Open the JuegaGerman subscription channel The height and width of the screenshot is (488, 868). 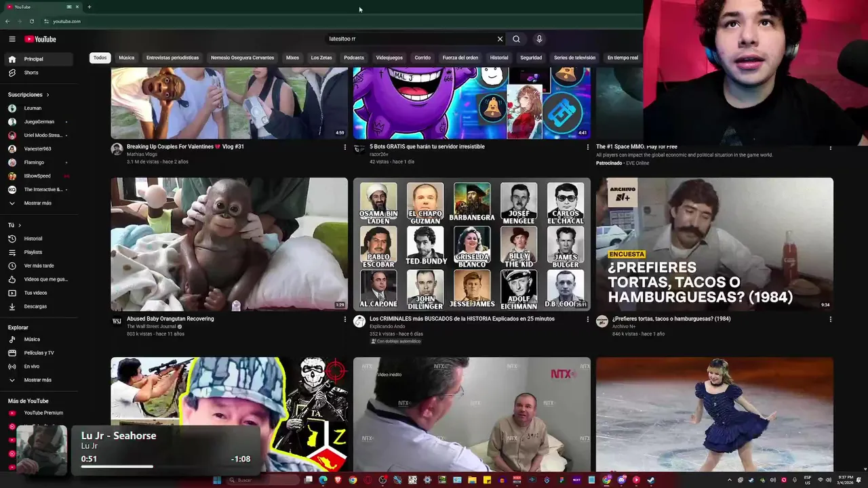click(39, 122)
